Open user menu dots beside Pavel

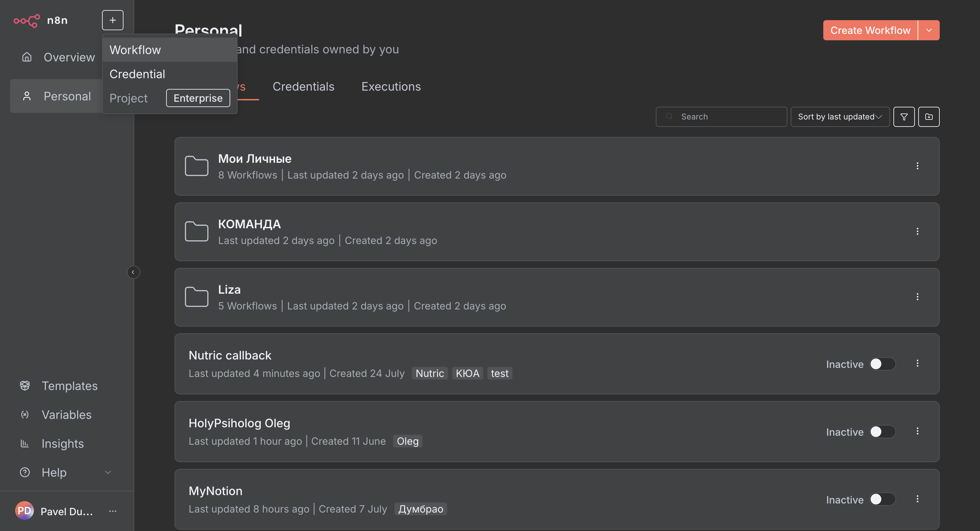pos(113,511)
